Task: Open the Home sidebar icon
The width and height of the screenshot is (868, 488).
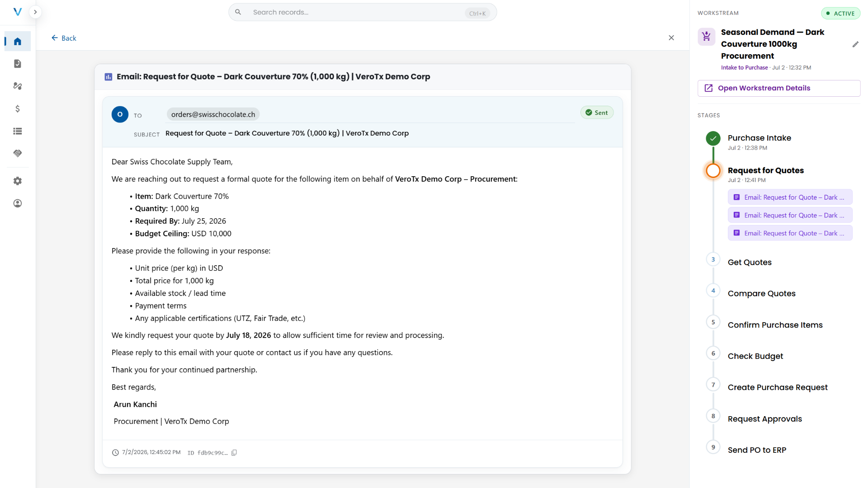Action: point(18,42)
